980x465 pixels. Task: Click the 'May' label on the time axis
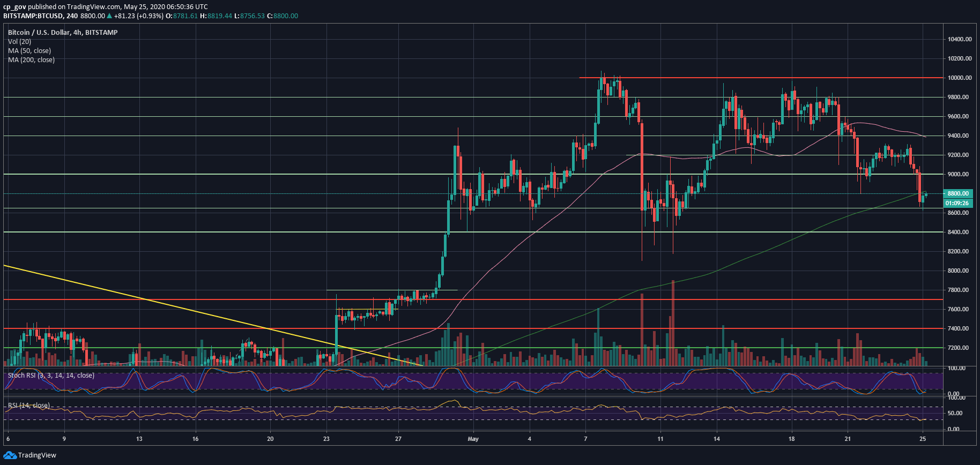click(x=473, y=439)
